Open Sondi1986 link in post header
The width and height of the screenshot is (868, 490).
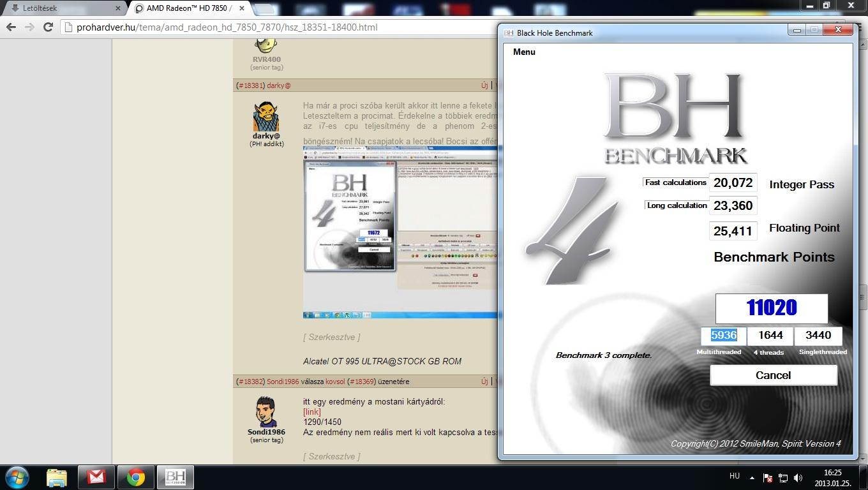pyautogui.click(x=283, y=382)
